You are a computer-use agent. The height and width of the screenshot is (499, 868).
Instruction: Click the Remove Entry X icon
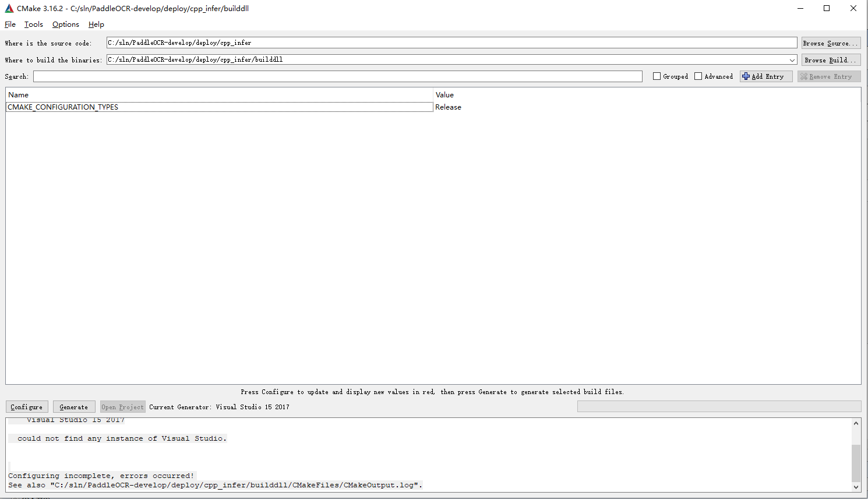coord(806,76)
